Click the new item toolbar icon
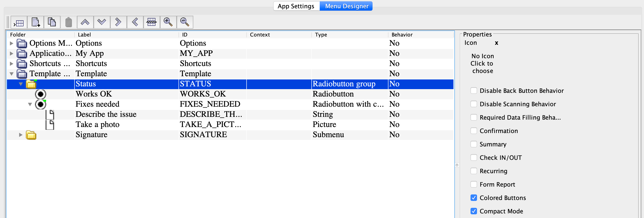Image resolution: width=644 pixels, height=218 pixels. 35,22
